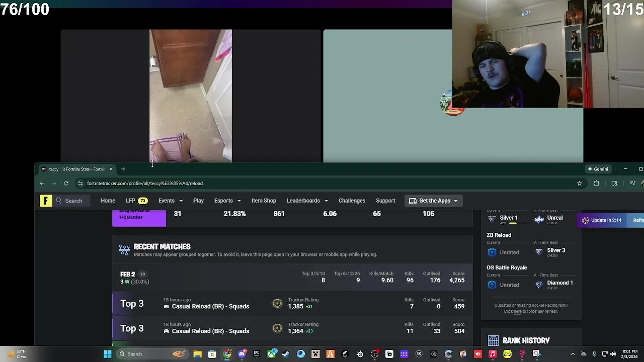This screenshot has width=644, height=362.
Task: Open the Chrome extensions puzzle icon
Action: tap(597, 184)
